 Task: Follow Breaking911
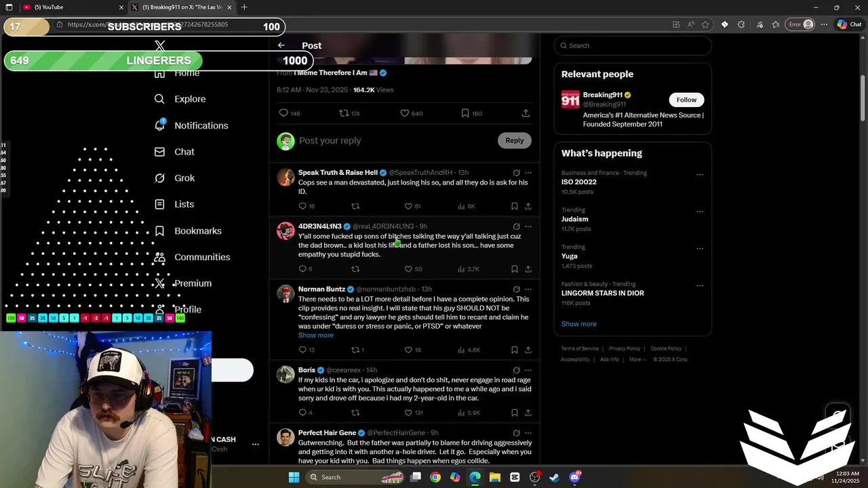pos(686,100)
